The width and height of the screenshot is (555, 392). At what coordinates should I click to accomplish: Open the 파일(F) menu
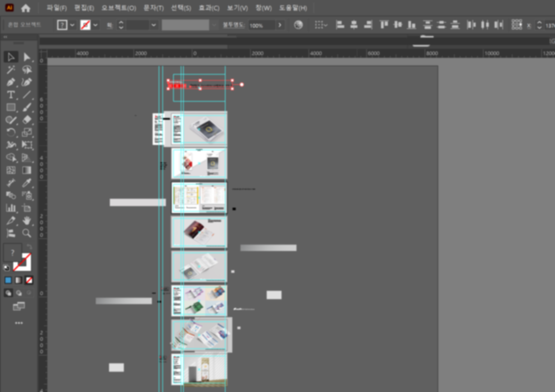(56, 8)
